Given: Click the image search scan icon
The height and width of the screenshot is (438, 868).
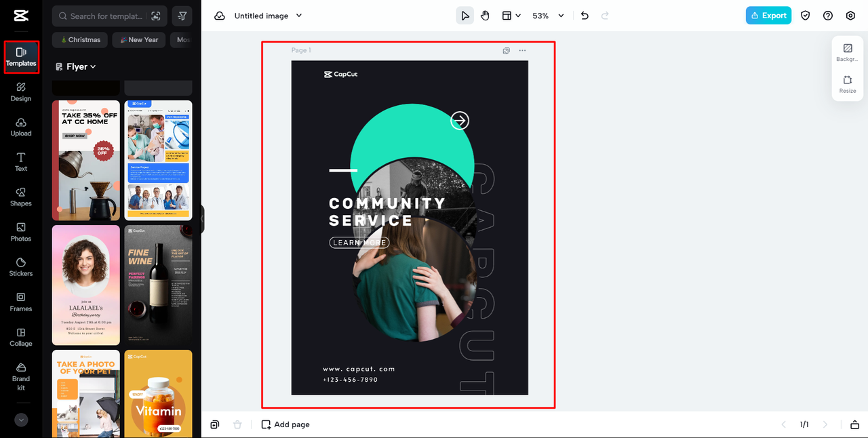Looking at the screenshot, I should tap(157, 16).
